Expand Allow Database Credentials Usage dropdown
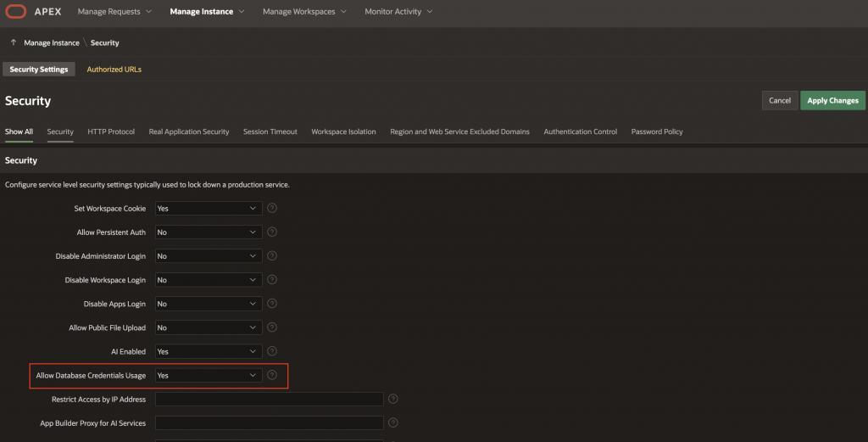The image size is (868, 442). (209, 375)
